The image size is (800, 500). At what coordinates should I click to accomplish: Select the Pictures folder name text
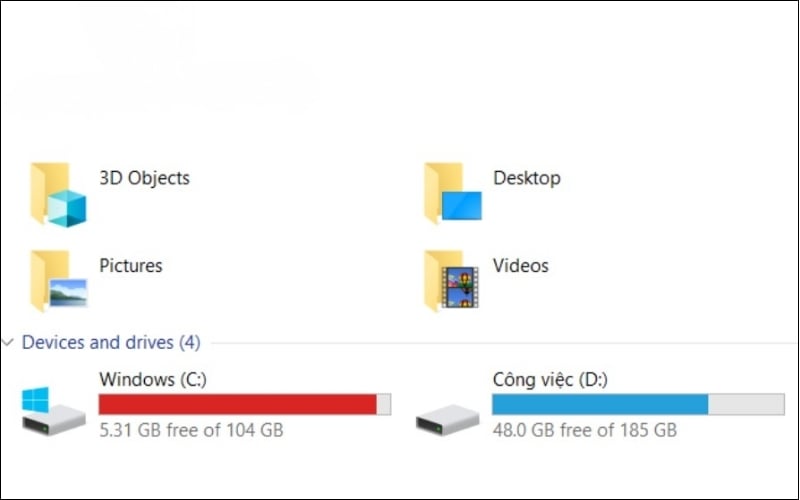[130, 266]
